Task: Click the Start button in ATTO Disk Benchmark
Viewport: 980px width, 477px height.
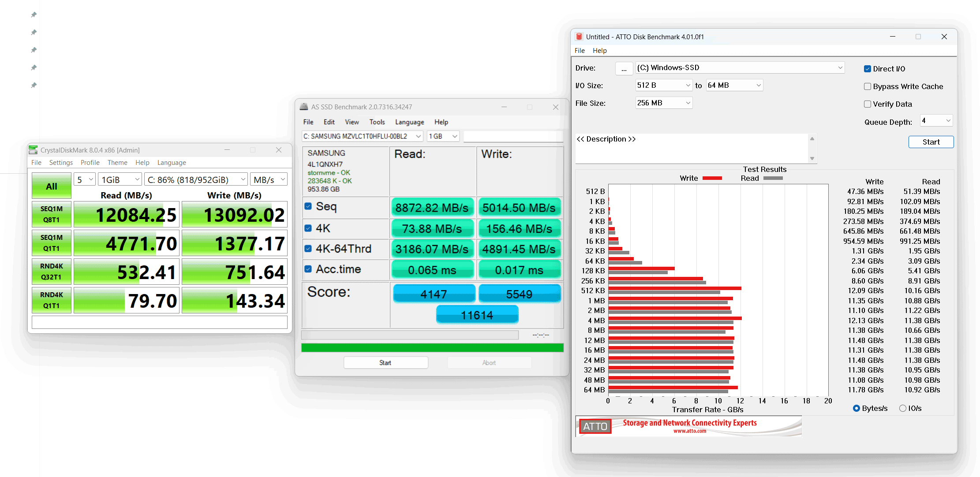Action: pos(931,142)
